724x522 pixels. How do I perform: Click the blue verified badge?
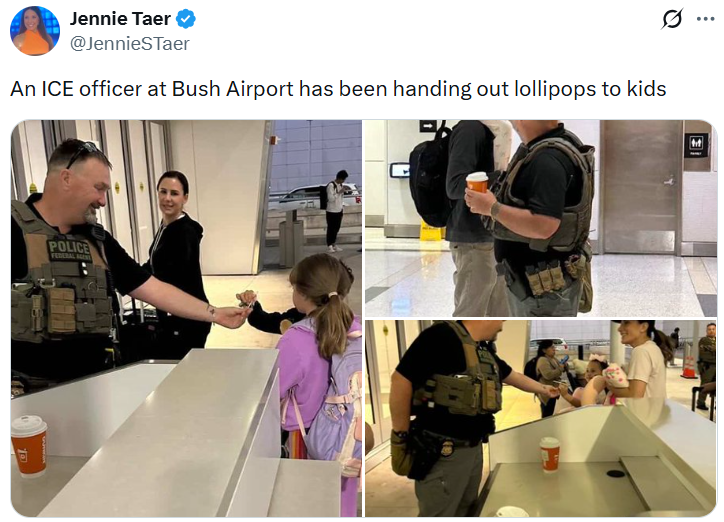(x=186, y=19)
